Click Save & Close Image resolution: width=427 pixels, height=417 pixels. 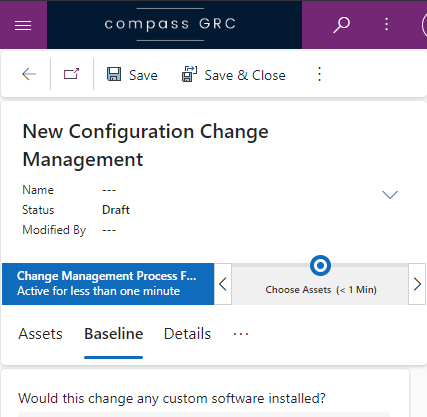pyautogui.click(x=234, y=75)
